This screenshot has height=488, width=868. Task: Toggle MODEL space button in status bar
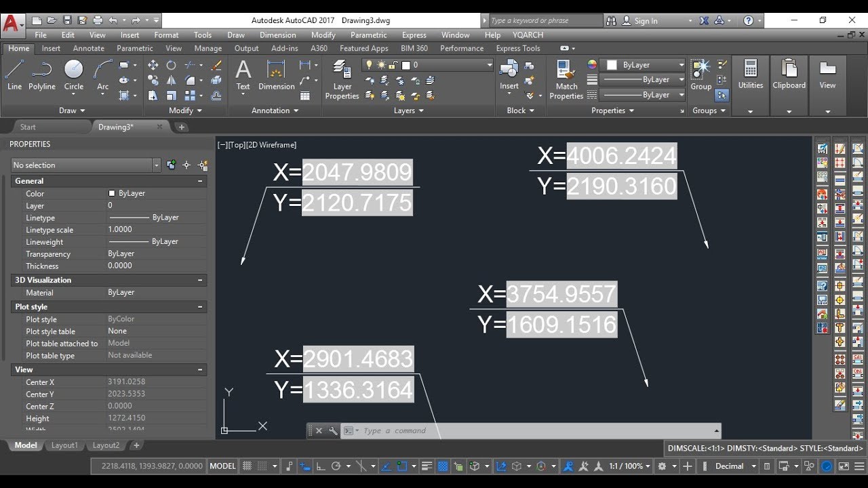(x=222, y=466)
